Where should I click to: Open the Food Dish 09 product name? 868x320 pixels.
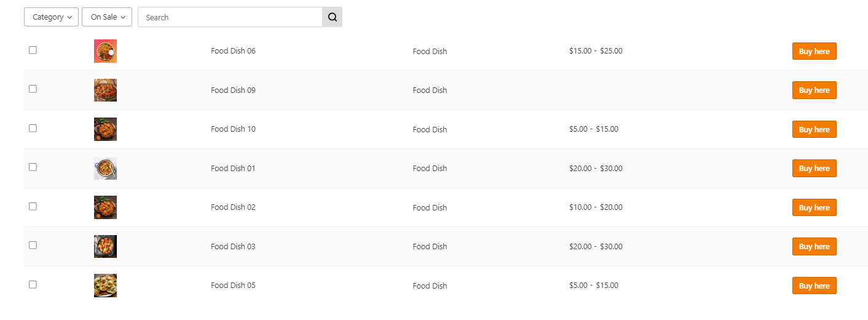click(x=233, y=90)
